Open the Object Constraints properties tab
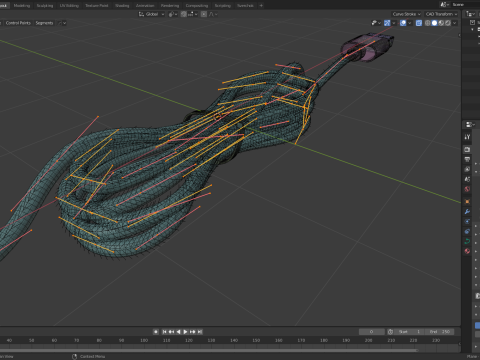 [x=467, y=231]
